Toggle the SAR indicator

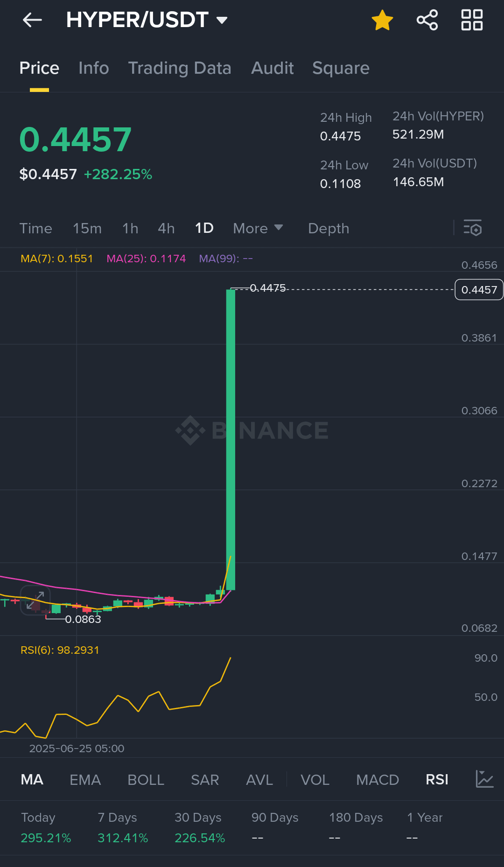[x=205, y=780]
